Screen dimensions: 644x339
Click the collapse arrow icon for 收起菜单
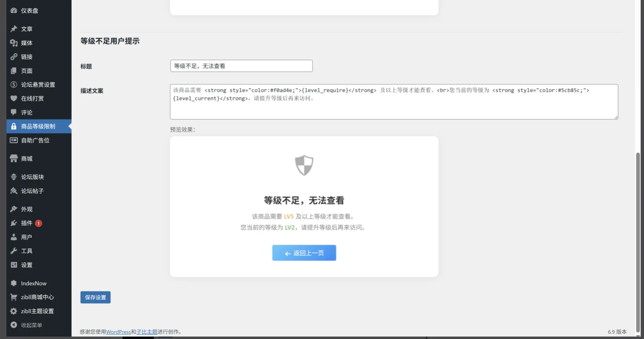tap(13, 325)
